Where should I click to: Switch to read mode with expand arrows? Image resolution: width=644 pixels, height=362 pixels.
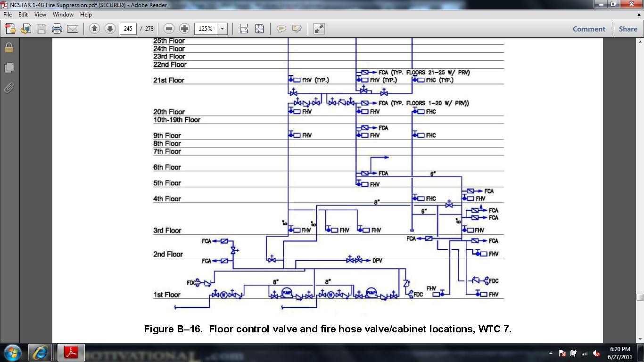pyautogui.click(x=319, y=29)
